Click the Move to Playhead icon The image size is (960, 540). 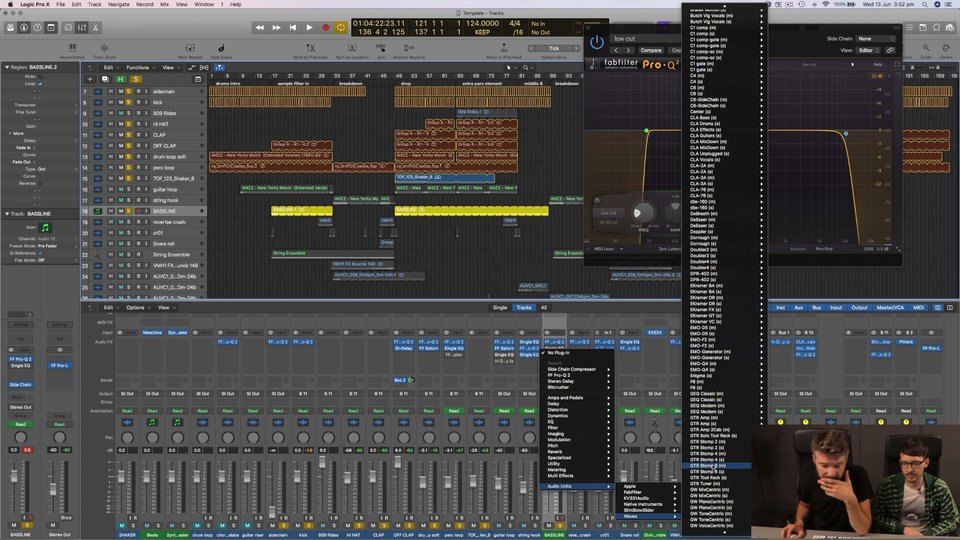click(504, 48)
